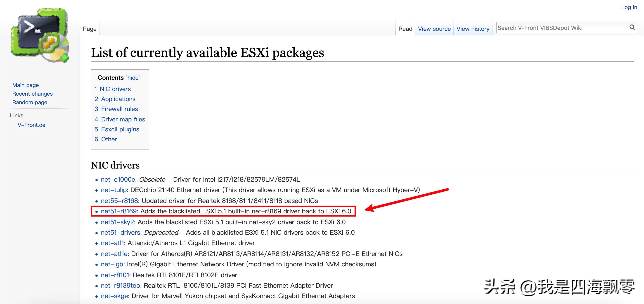Screen dimensions: 644x304
Task: Open the View history tab
Action: tap(473, 29)
